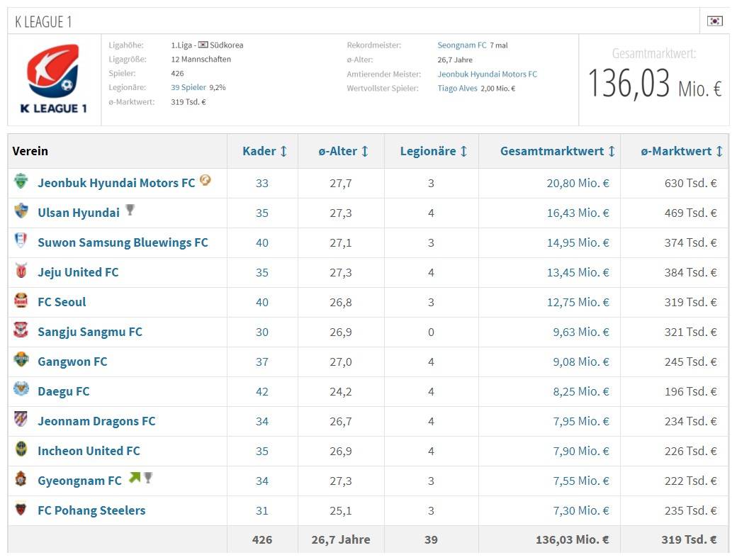
Task: Sort by ø-Marktwert column header
Action: 681,151
